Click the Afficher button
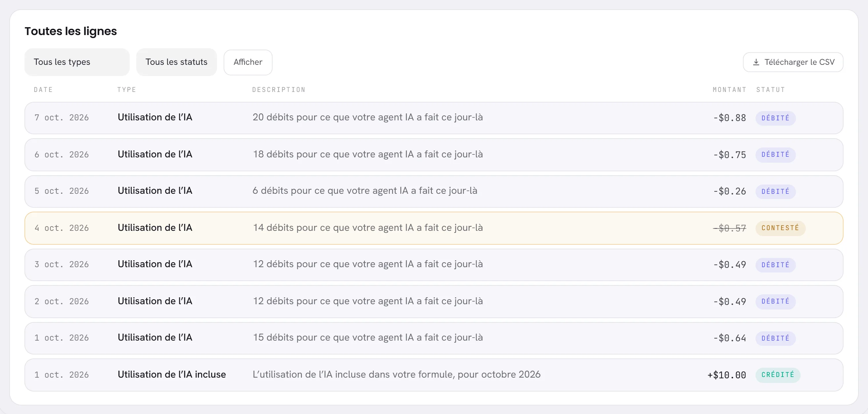 (248, 62)
